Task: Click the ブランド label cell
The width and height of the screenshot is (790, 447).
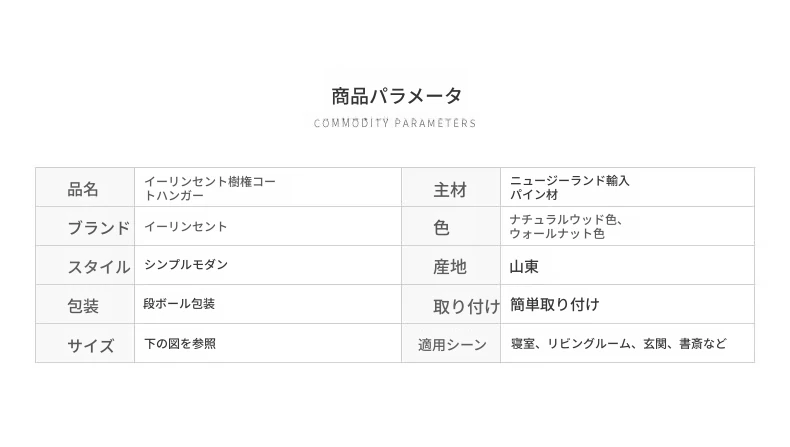Action: pyautogui.click(x=98, y=228)
